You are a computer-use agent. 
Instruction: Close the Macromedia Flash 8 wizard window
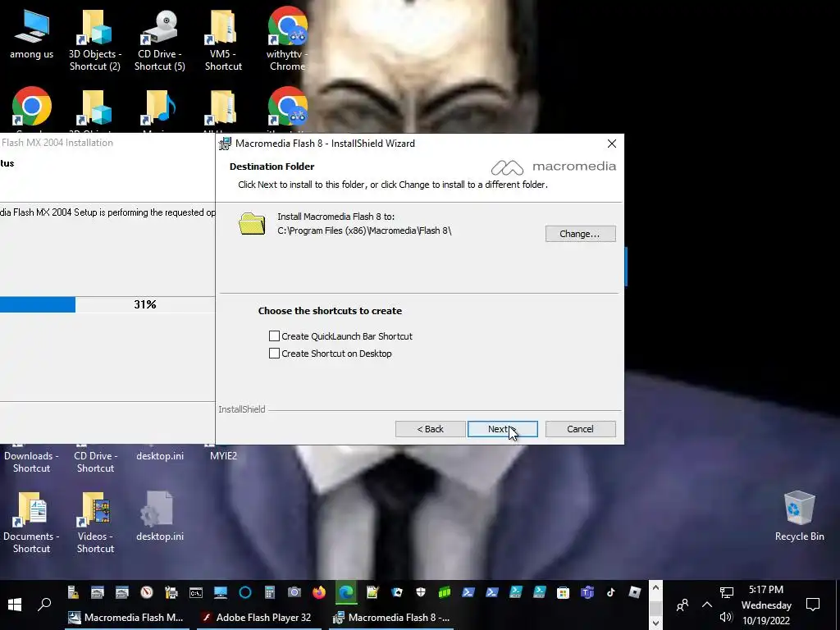[x=612, y=144]
